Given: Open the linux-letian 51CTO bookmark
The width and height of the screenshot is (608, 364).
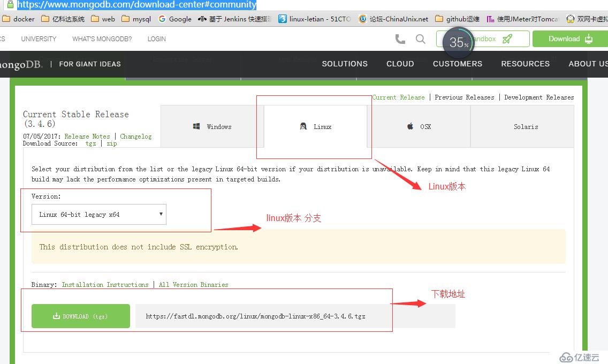Looking at the screenshot, I should (x=315, y=19).
